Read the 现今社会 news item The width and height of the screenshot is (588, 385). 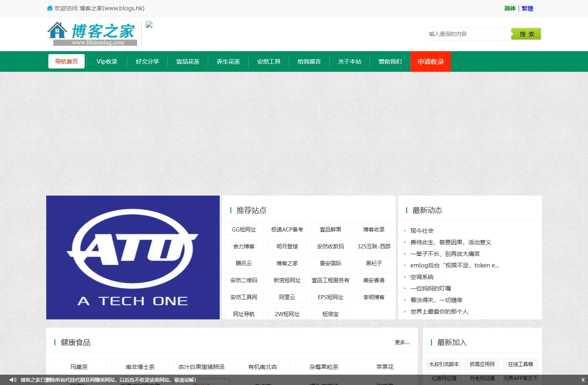coord(422,231)
